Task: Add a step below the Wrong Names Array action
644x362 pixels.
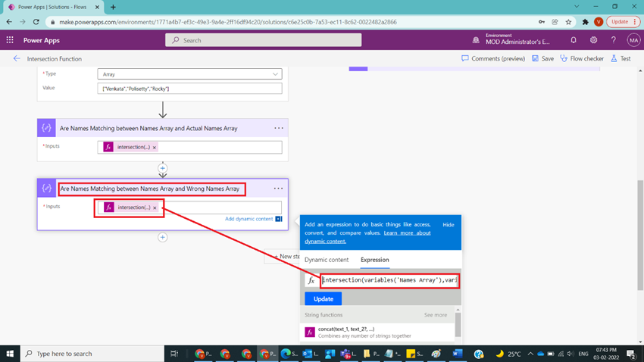Action: (x=163, y=237)
